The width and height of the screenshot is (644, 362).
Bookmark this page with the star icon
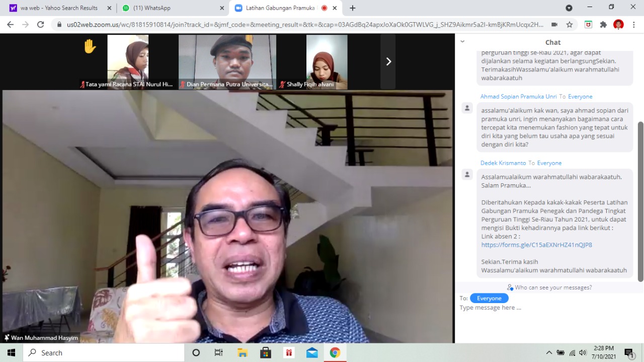coord(569,24)
